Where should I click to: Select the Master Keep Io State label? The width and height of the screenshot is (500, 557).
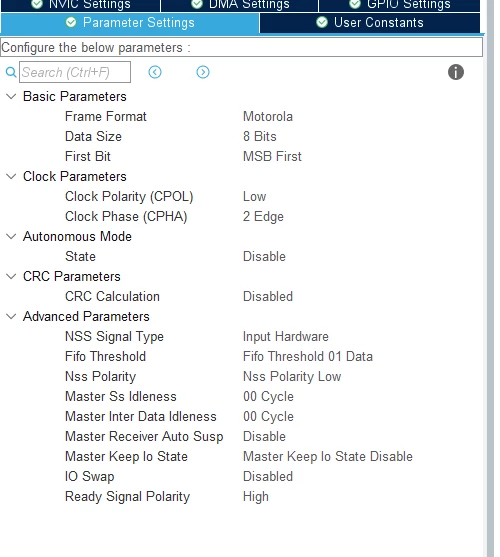[x=126, y=456]
